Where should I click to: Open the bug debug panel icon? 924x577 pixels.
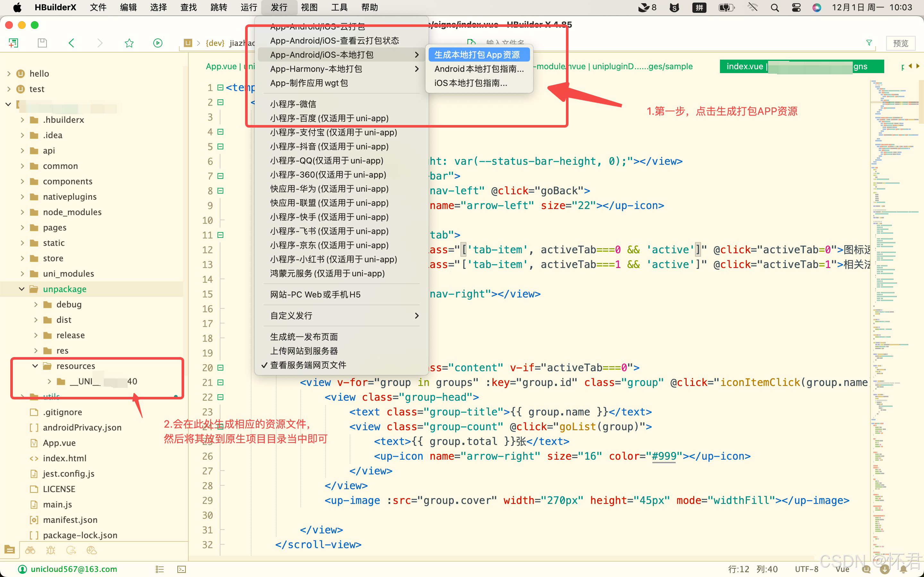tap(50, 550)
